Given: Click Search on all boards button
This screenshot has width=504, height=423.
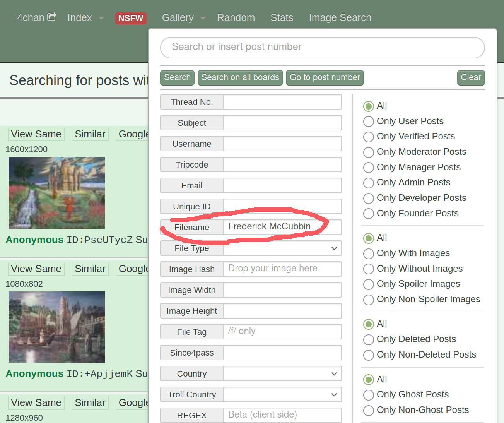Looking at the screenshot, I should (x=240, y=77).
